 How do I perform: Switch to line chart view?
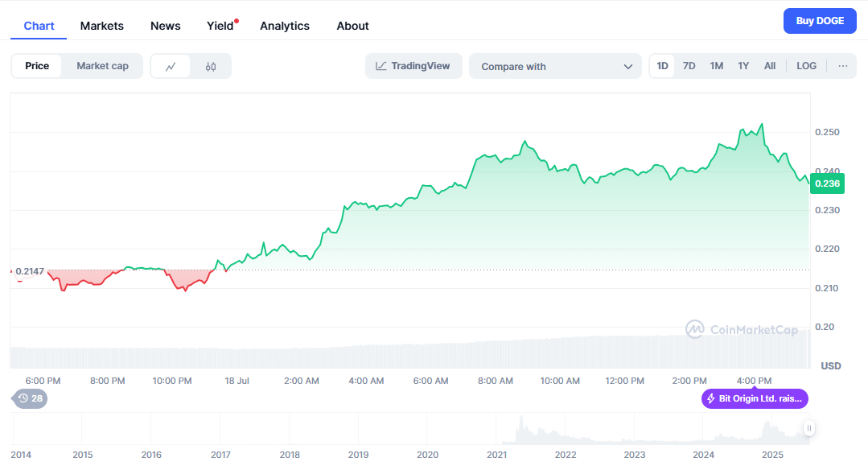point(171,67)
